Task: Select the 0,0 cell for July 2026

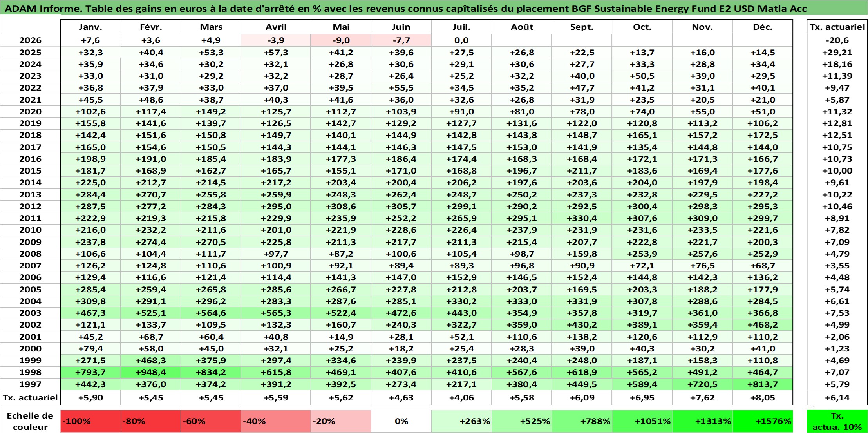Action: point(461,40)
